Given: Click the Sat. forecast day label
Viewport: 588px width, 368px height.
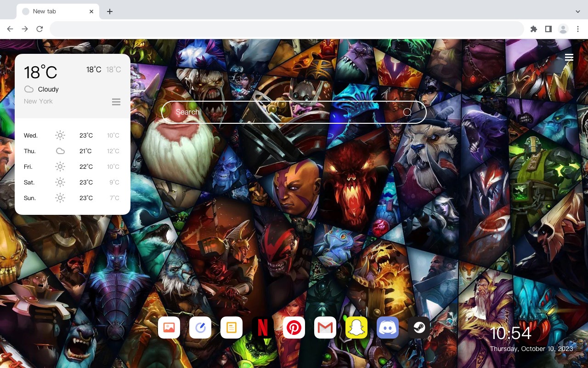Looking at the screenshot, I should 29,182.
